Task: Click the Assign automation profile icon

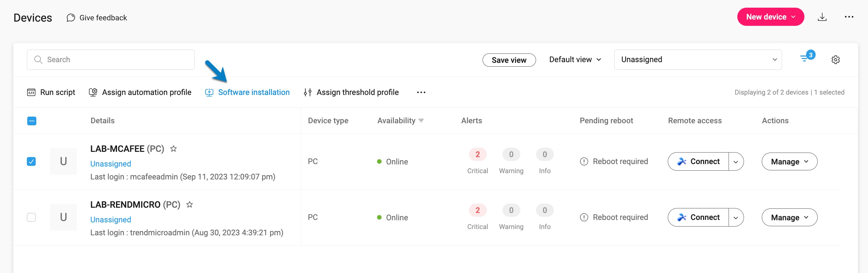Action: (93, 92)
